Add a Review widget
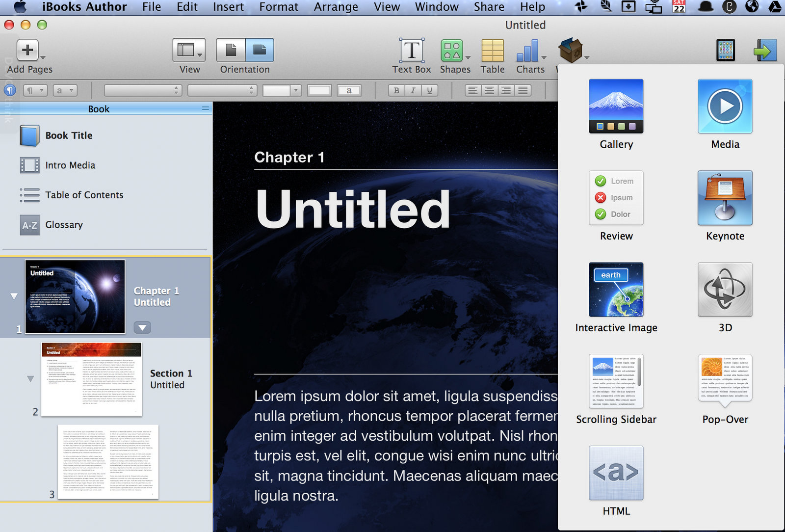The width and height of the screenshot is (785, 532). [x=616, y=198]
